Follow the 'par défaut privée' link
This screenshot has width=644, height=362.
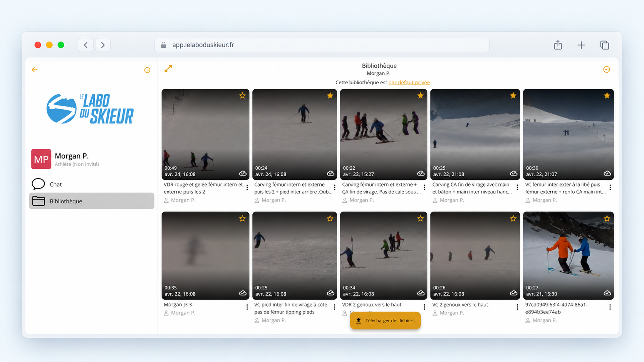pos(409,82)
